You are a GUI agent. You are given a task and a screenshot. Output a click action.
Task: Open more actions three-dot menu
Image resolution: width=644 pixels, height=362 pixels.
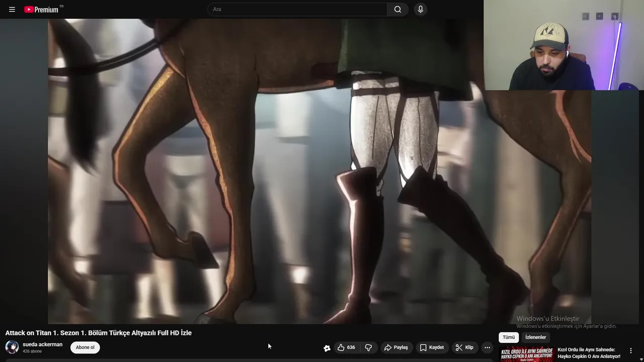487,347
